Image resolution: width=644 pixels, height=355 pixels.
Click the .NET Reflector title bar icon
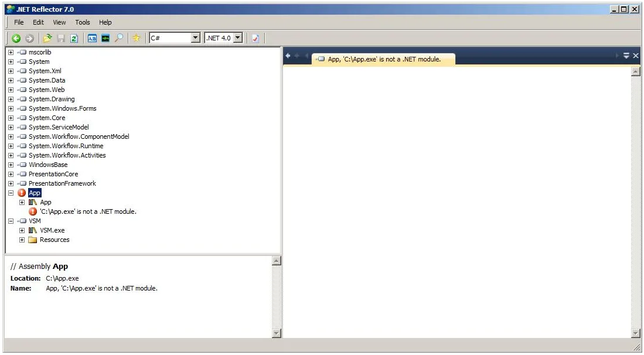tap(11, 9)
